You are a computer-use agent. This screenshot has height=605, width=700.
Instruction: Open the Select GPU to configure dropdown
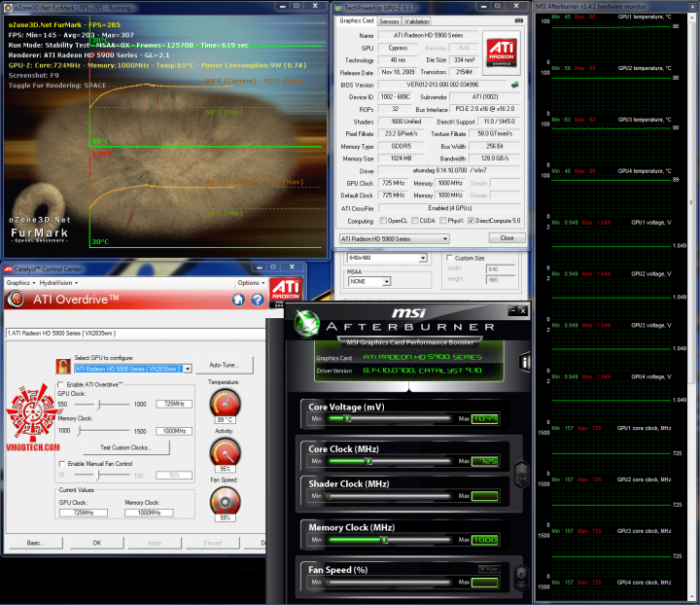coord(188,369)
